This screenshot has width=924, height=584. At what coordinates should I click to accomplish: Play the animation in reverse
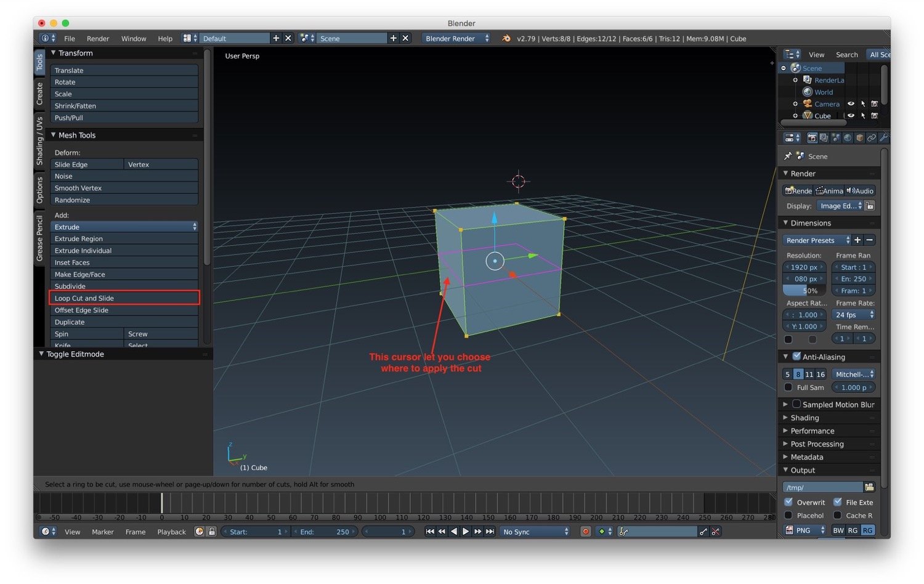(454, 532)
